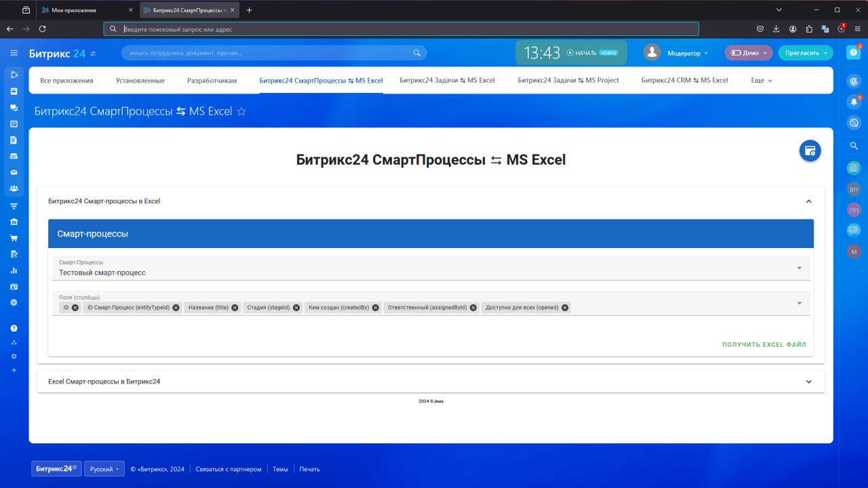The height and width of the screenshot is (488, 868).
Task: Add app page to favorites with star icon
Action: coord(241,111)
